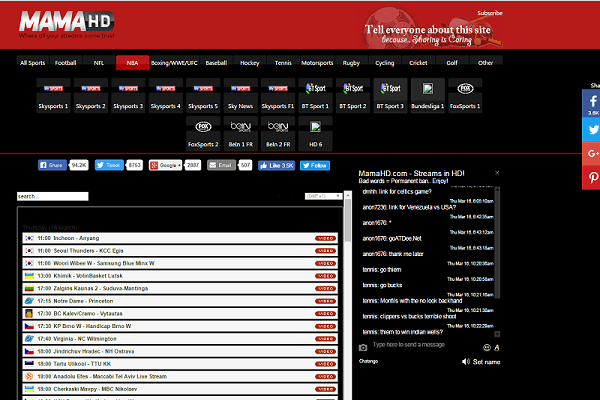Close the chat panel

coord(497,173)
